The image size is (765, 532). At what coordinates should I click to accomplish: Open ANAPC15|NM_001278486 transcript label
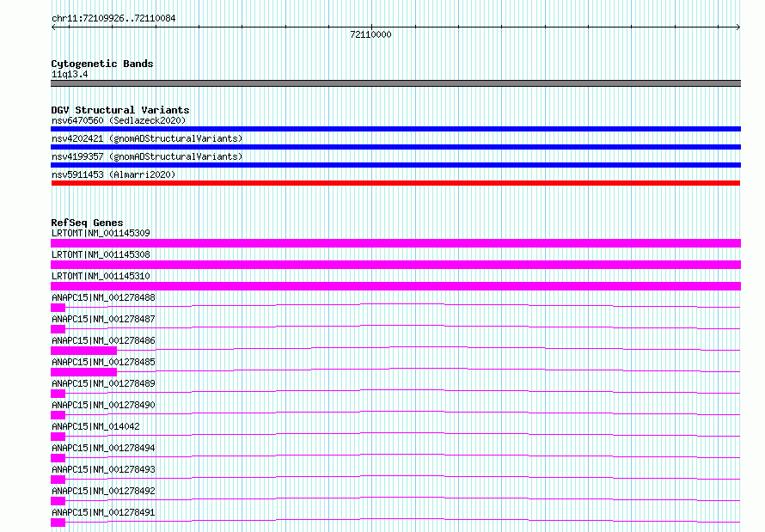(103, 340)
